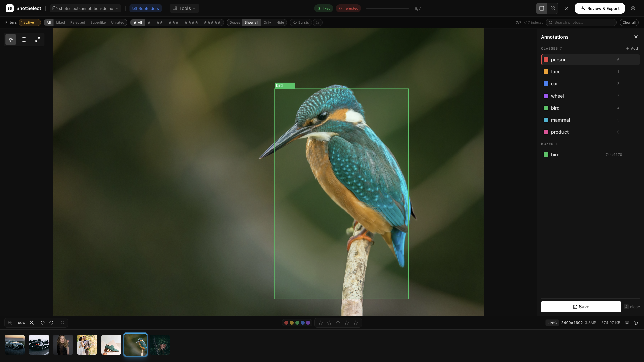This screenshot has width=644, height=362.
Task: Toggle the Subfolders option
Action: [x=146, y=8]
